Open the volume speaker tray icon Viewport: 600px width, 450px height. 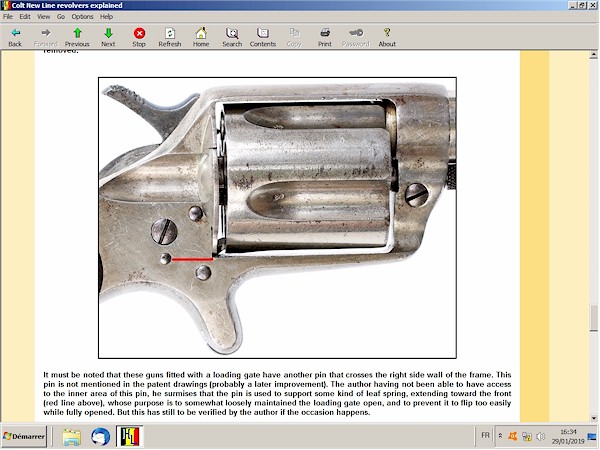tap(540, 436)
